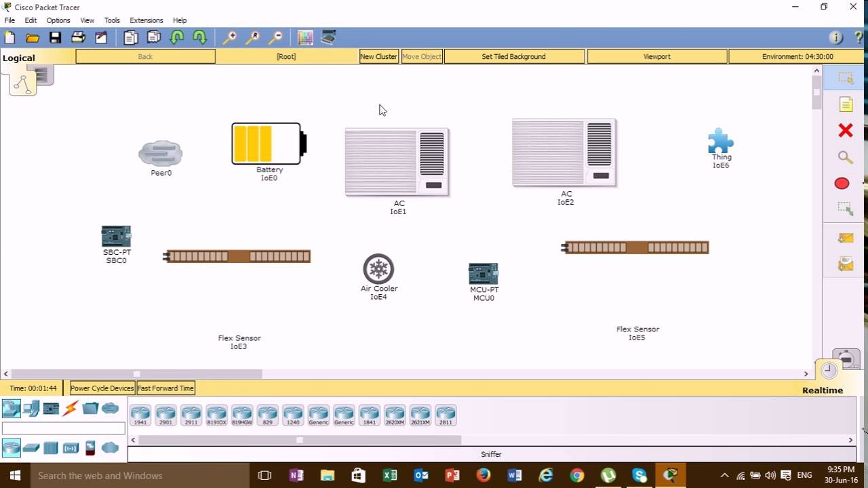Image resolution: width=868 pixels, height=488 pixels.
Task: Open Custom Devices dialog icon
Action: click(x=328, y=38)
